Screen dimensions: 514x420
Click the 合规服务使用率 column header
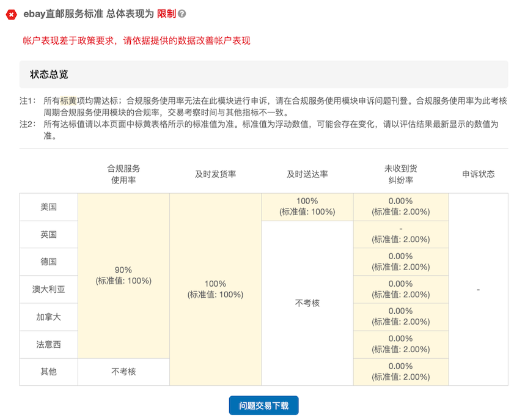click(123, 174)
